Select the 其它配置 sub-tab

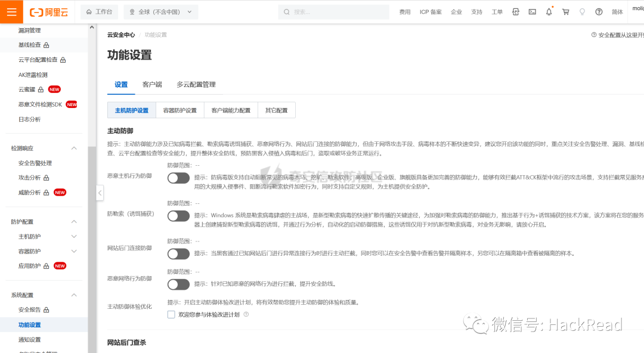coord(277,110)
